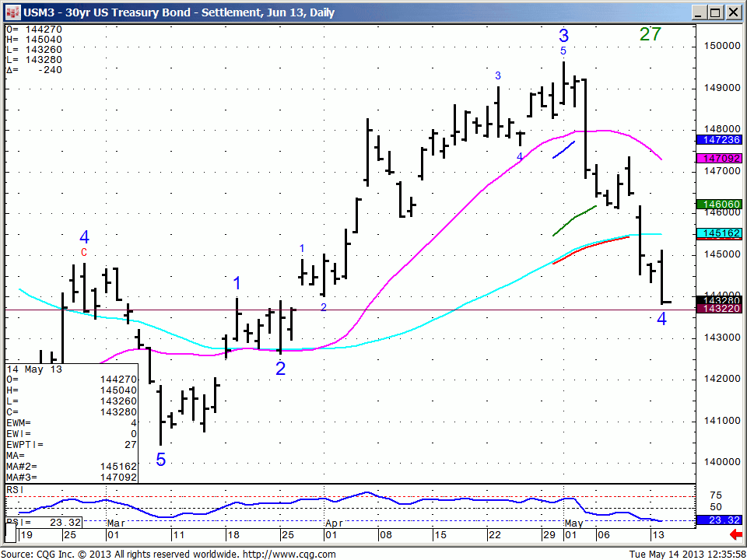This screenshot has height=560, width=747.
Task: Click the 143220 horizontal line price label
Action: (719, 309)
